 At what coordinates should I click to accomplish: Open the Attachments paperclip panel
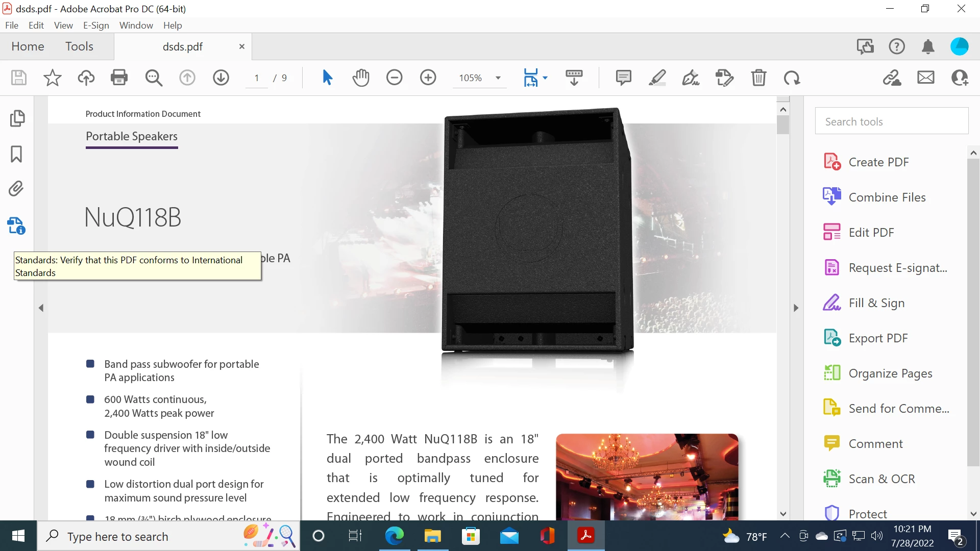[x=16, y=189]
